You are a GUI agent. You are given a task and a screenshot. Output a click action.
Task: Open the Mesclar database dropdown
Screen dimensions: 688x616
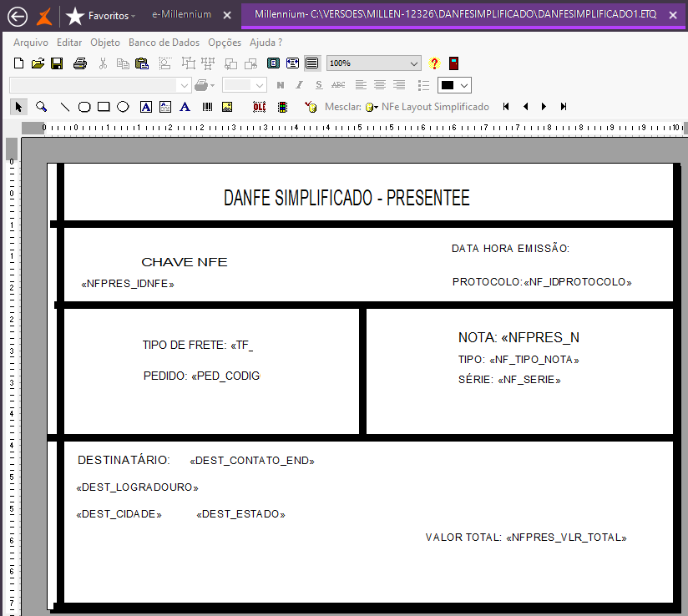click(x=372, y=107)
